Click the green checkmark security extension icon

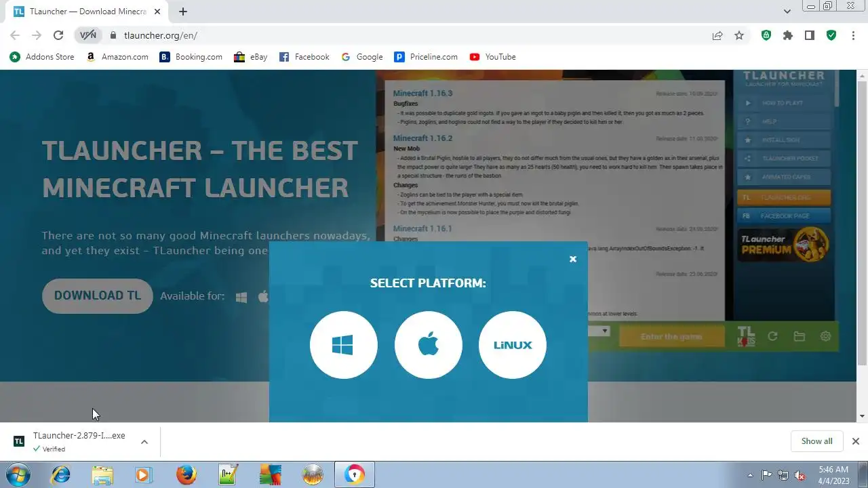point(831,35)
